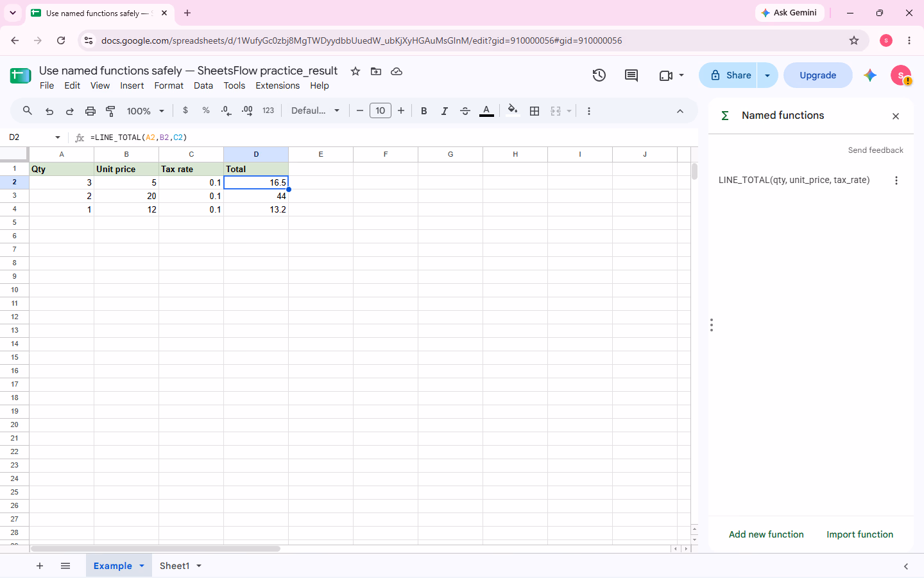924x578 pixels.
Task: Click the font size input field
Action: [381, 110]
